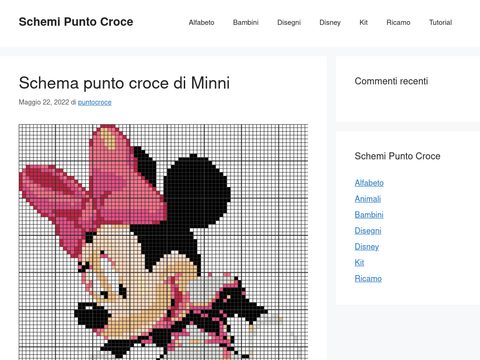Screen dimensions: 480x360
Task: Open the Schemi Punto Croce site title
Action: (x=76, y=22)
